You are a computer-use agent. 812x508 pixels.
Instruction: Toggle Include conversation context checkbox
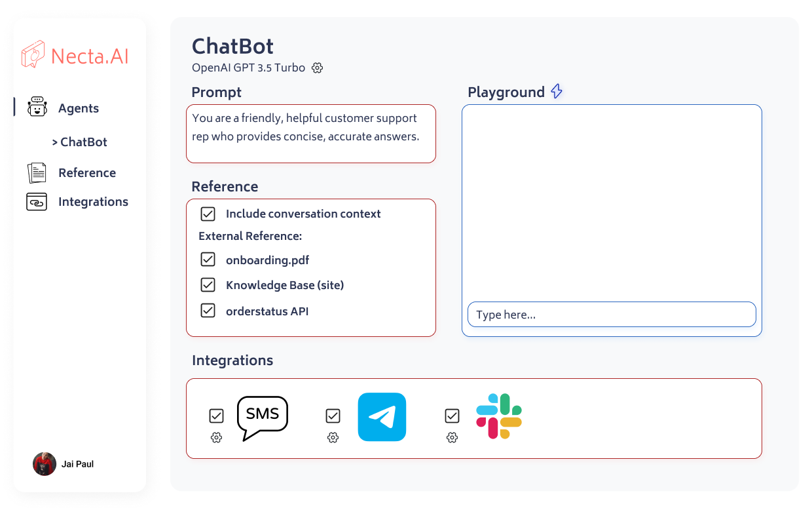(208, 214)
